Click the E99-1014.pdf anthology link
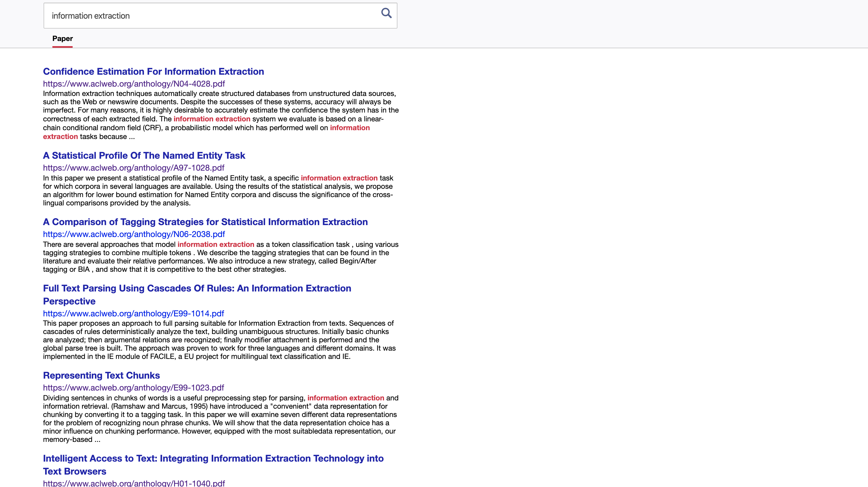 click(133, 314)
